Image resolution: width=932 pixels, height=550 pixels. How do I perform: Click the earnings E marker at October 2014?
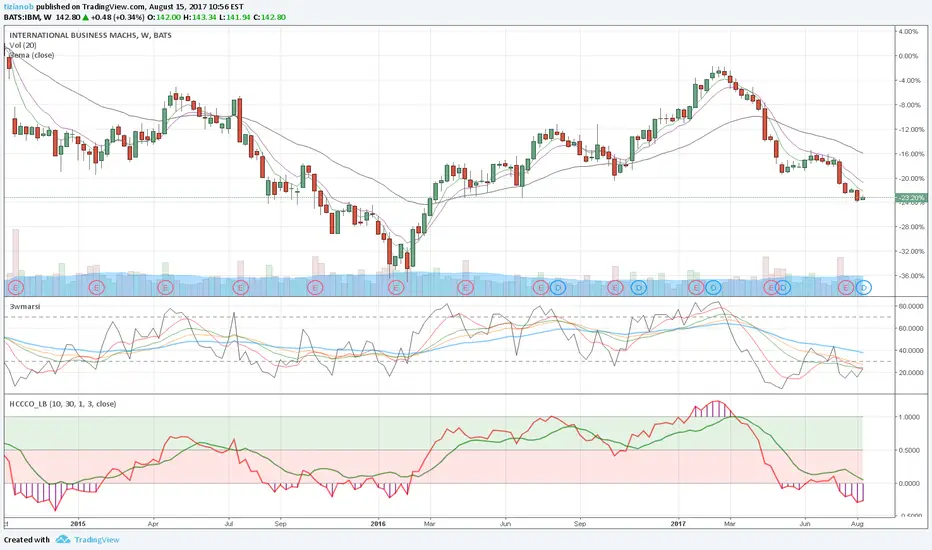(16, 288)
